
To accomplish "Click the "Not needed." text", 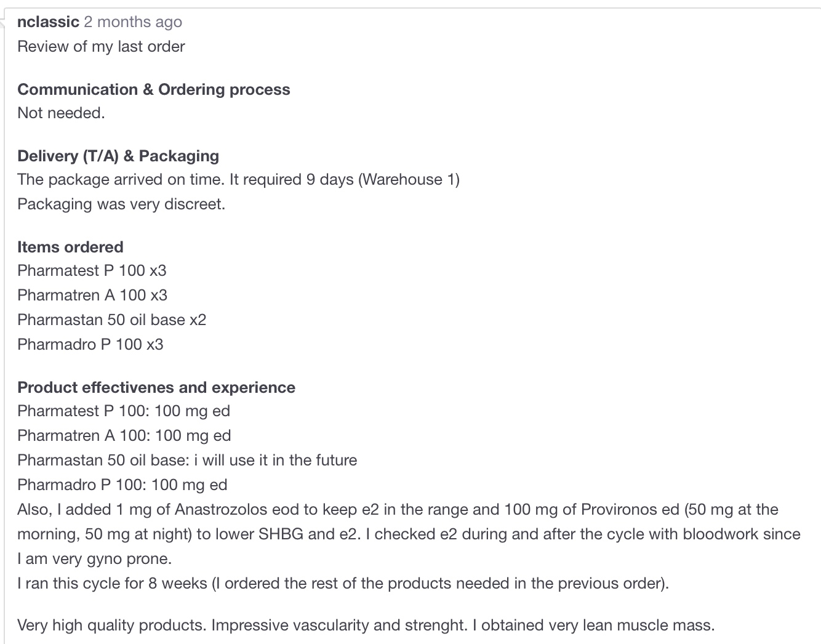I will click(x=61, y=113).
